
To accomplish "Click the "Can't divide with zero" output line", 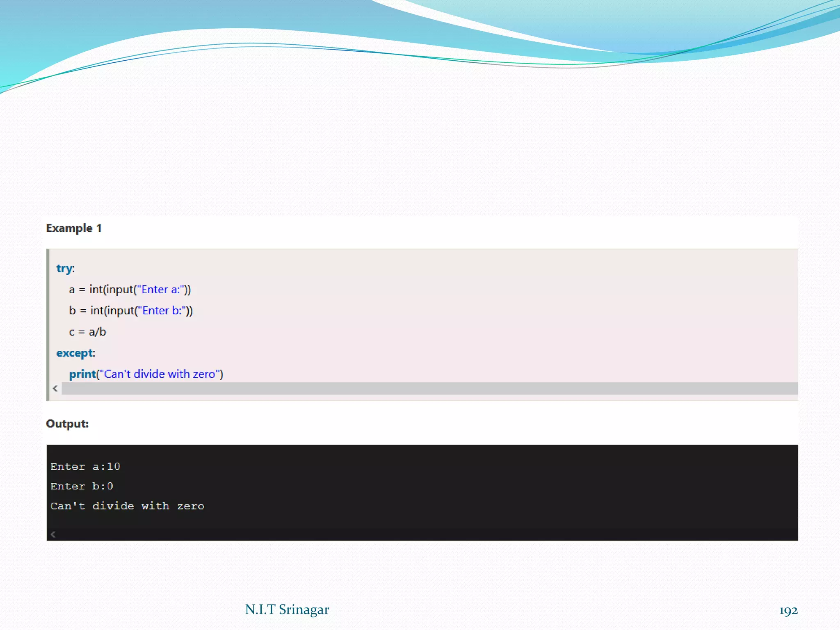I will pos(127,506).
